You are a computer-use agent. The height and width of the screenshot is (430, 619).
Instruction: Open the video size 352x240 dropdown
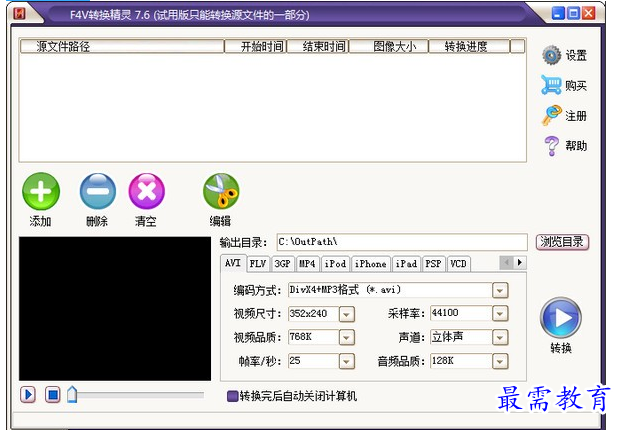point(347,314)
